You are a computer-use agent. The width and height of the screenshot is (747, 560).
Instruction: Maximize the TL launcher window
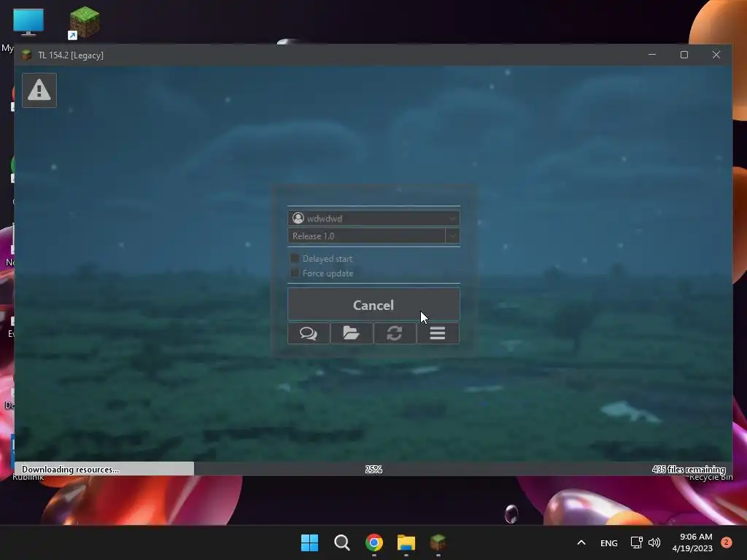click(684, 55)
